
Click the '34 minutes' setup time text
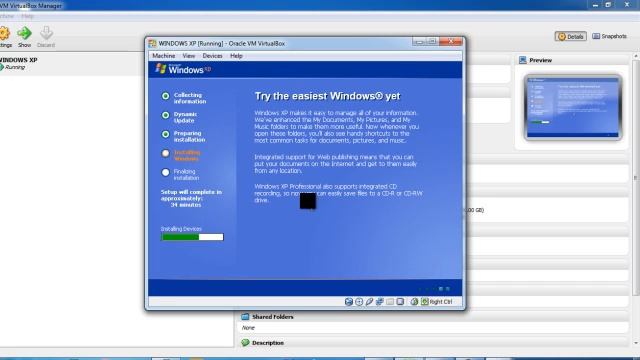point(186,205)
